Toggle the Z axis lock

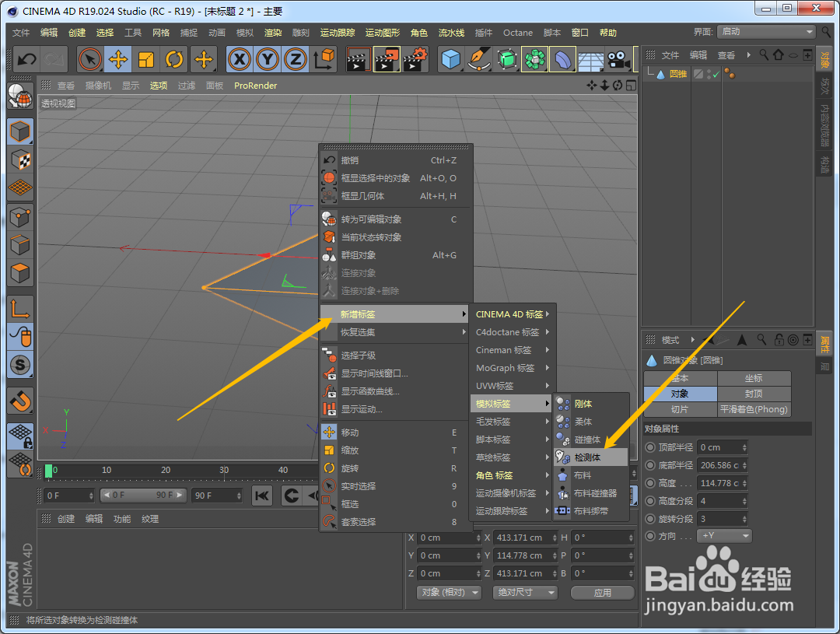(x=296, y=59)
